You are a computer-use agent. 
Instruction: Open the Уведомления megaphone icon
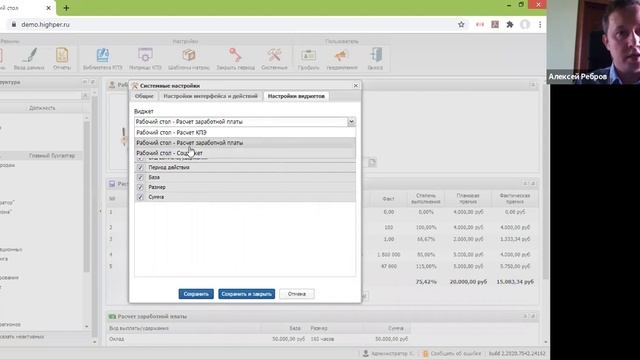pyautogui.click(x=342, y=56)
